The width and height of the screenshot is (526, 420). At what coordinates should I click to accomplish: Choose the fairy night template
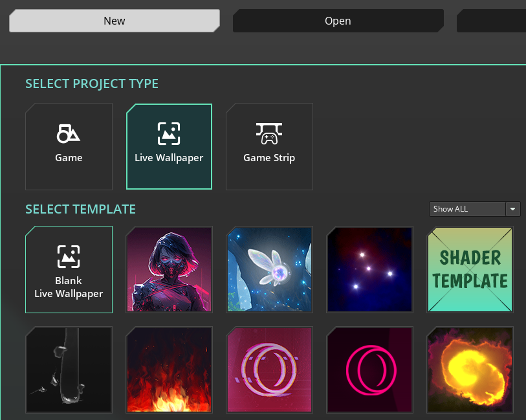[x=269, y=269]
